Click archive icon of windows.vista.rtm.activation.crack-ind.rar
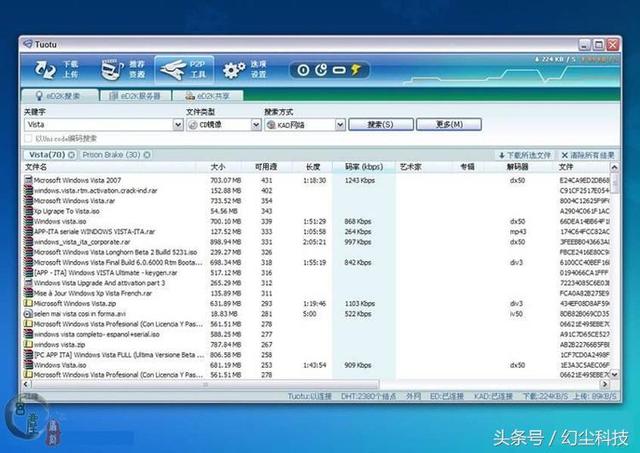 (28, 190)
